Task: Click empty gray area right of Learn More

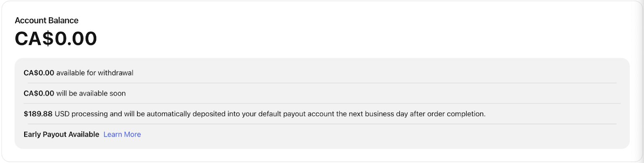Action: tap(362, 135)
